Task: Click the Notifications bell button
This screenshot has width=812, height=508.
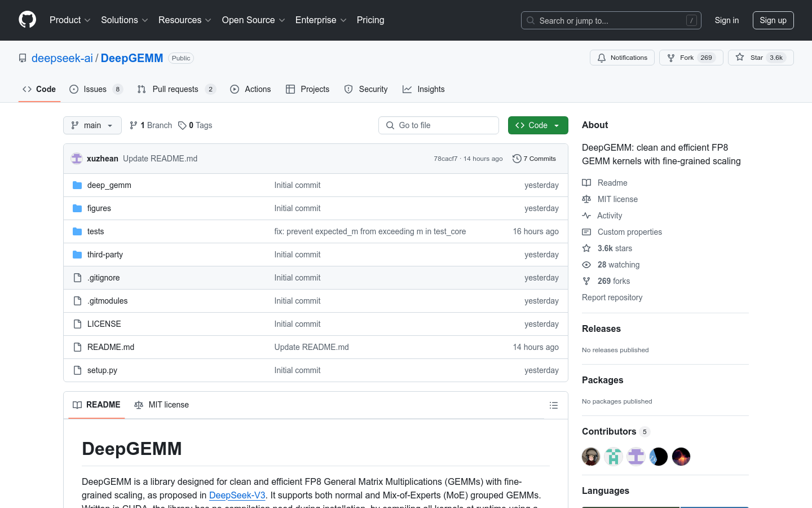Action: coord(622,58)
